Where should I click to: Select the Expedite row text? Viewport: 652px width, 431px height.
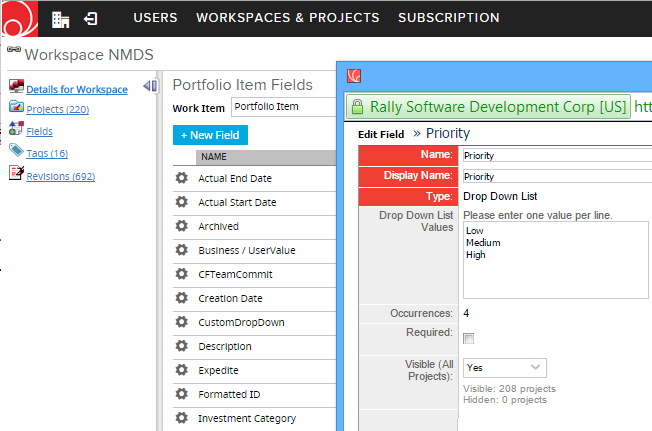(x=218, y=370)
